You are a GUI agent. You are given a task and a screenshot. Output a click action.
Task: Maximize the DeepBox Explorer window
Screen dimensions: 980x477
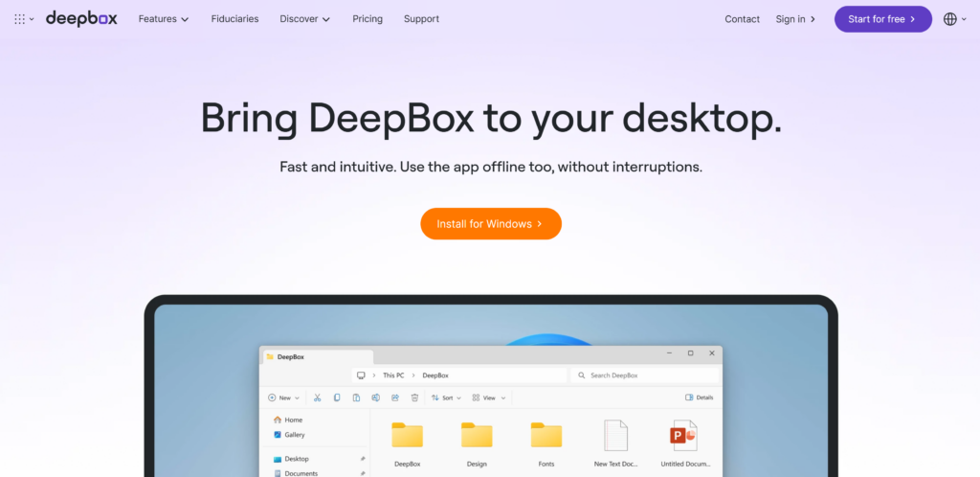(691, 353)
